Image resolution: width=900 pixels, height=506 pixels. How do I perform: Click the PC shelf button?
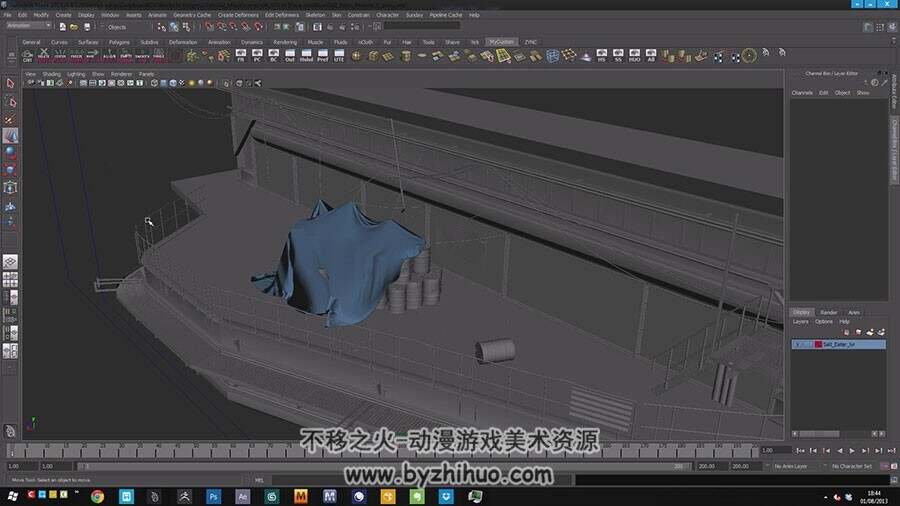(257, 56)
